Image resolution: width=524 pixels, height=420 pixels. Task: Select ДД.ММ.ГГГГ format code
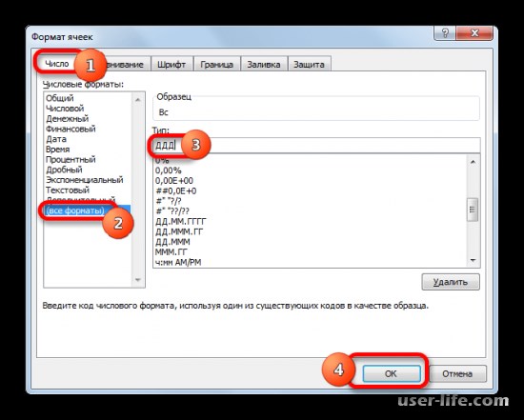pos(181,221)
